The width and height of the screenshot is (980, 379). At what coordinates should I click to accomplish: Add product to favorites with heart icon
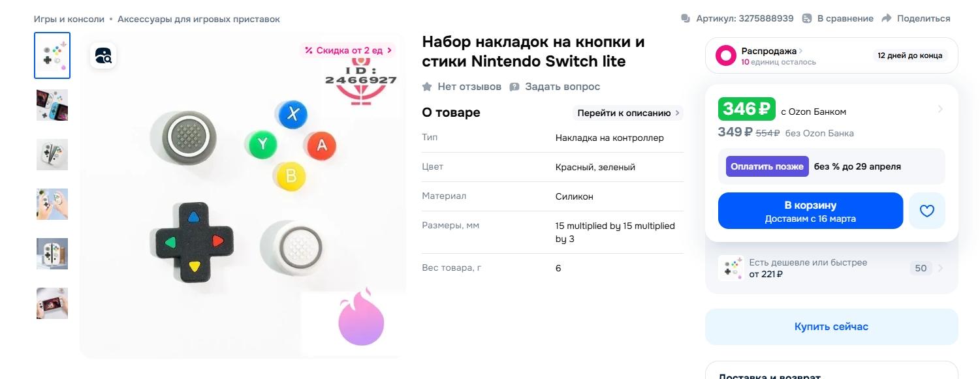[926, 211]
